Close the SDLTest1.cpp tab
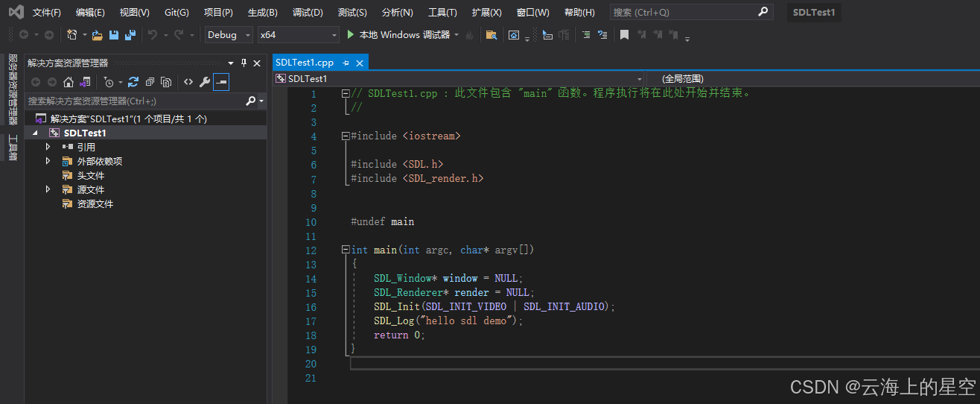This screenshot has height=404, width=980. pyautogui.click(x=360, y=63)
